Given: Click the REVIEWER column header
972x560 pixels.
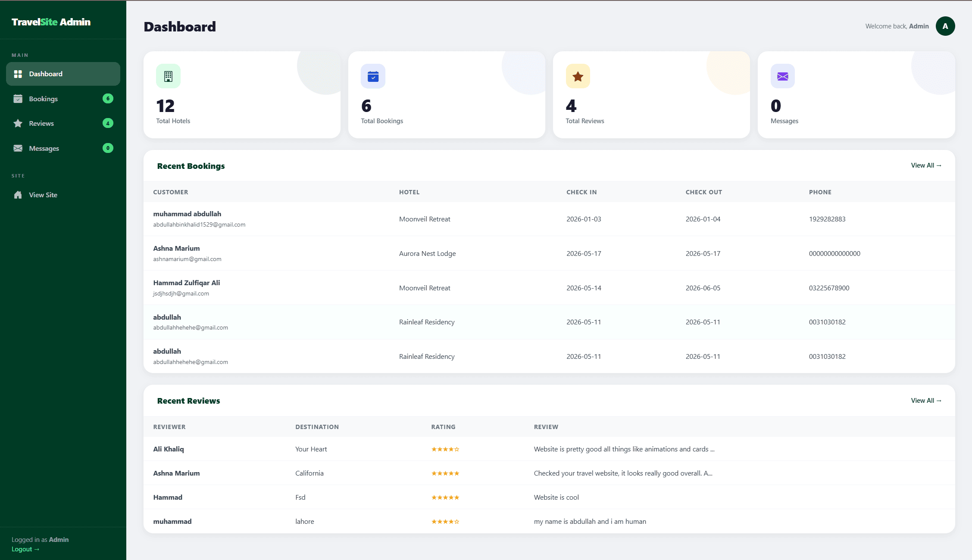Looking at the screenshot, I should pos(169,427).
